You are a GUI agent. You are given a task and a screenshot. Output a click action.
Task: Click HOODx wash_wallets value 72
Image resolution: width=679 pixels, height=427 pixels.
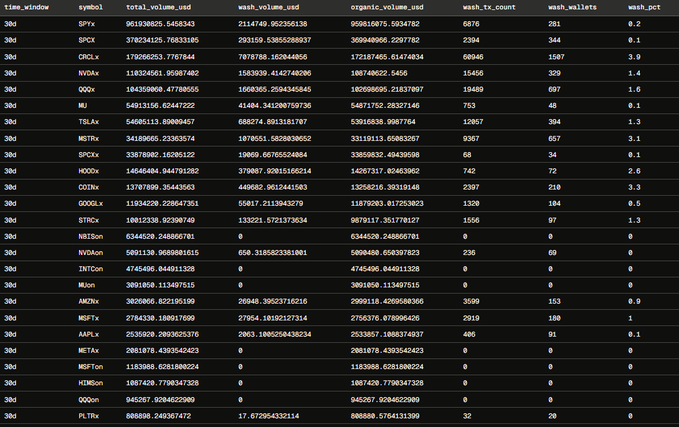[552, 171]
